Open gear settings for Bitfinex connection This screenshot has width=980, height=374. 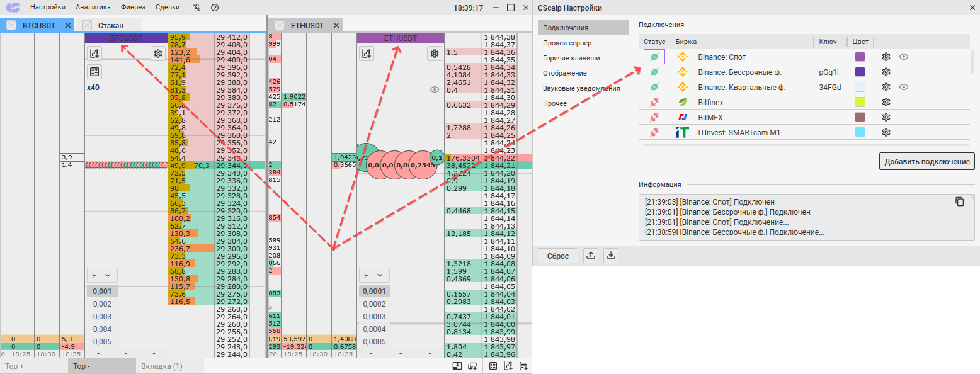click(x=886, y=102)
